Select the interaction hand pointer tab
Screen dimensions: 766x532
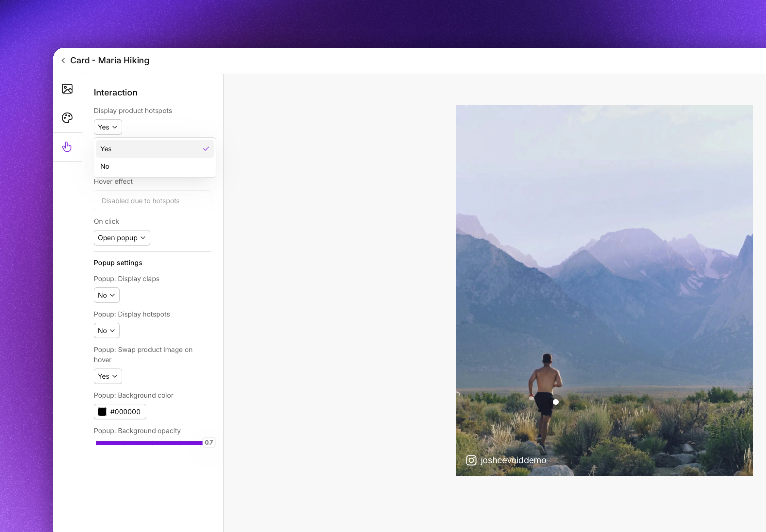[x=67, y=147]
